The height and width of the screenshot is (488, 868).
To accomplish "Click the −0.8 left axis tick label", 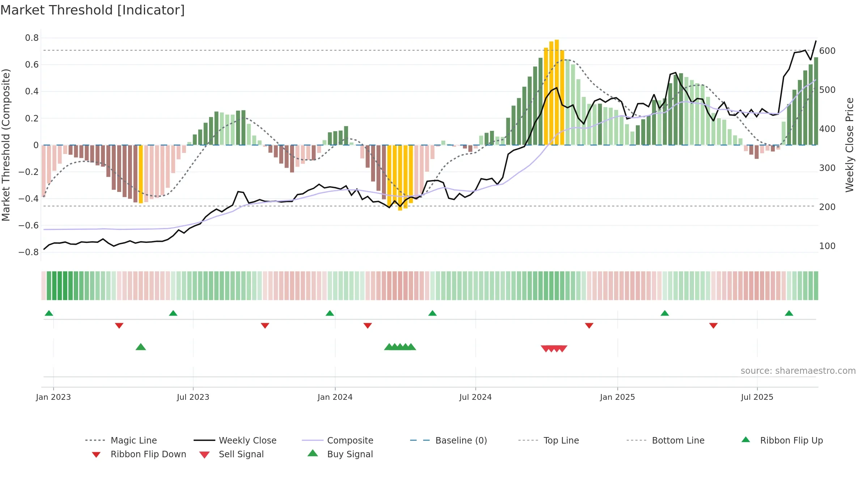I will [x=29, y=252].
